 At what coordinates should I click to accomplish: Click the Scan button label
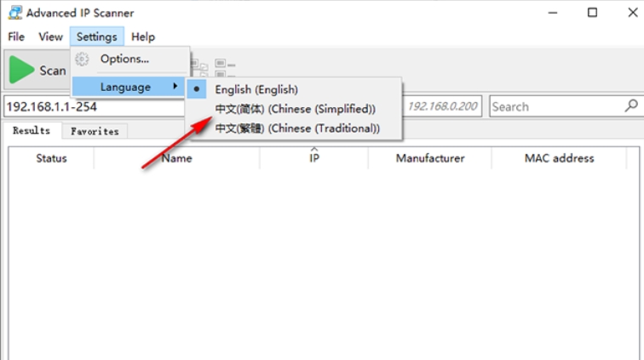(x=53, y=71)
